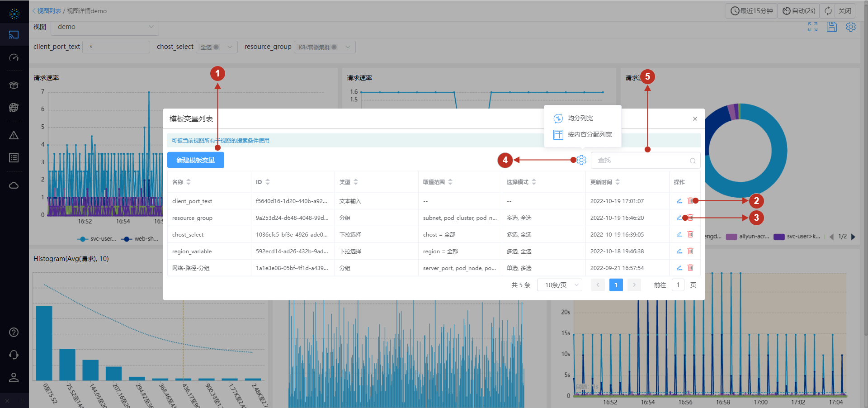Click the refresh icon in the top bar
Image resolution: width=868 pixels, height=408 pixels.
click(827, 10)
